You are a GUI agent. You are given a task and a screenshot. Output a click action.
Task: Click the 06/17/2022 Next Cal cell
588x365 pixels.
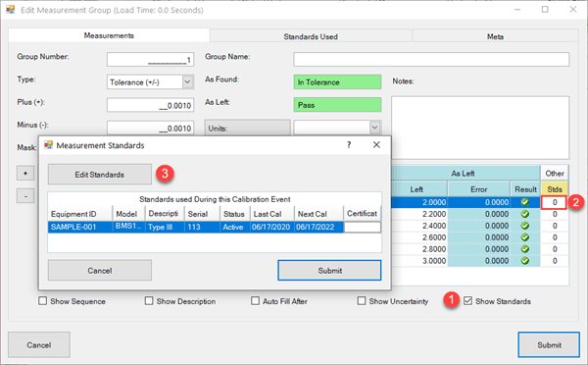click(x=318, y=227)
